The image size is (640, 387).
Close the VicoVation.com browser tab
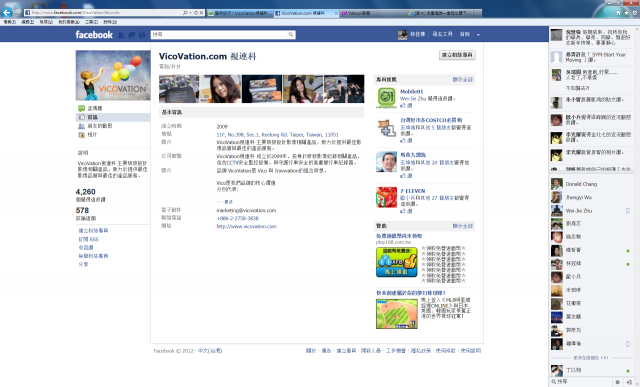coord(336,13)
